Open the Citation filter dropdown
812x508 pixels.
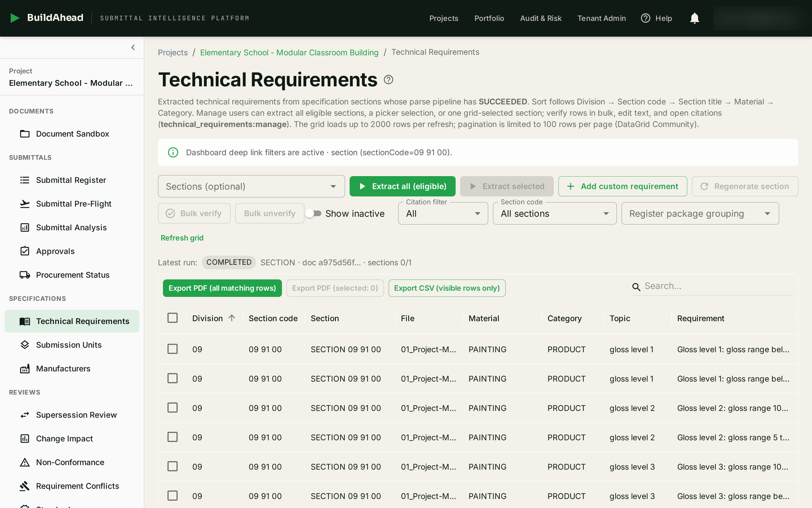443,213
